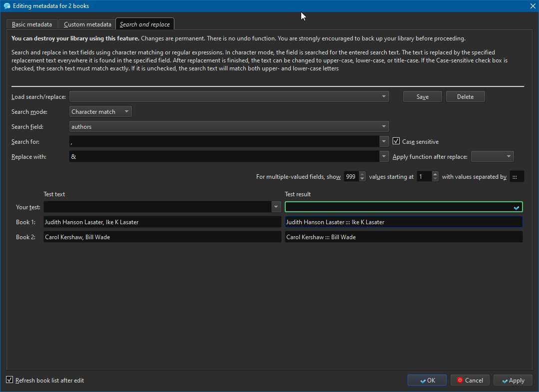Delete the saved search/replace

click(465, 96)
